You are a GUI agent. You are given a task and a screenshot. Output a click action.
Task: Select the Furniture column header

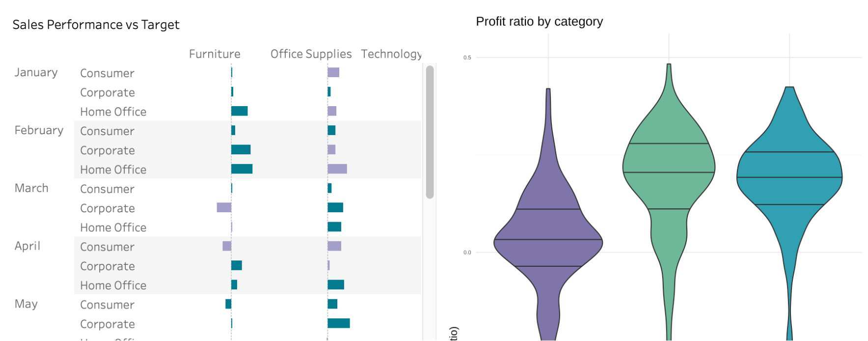click(215, 54)
